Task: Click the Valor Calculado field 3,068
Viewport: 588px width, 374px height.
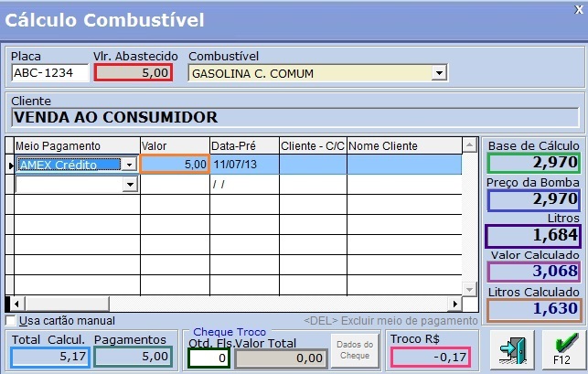Action: 534,272
